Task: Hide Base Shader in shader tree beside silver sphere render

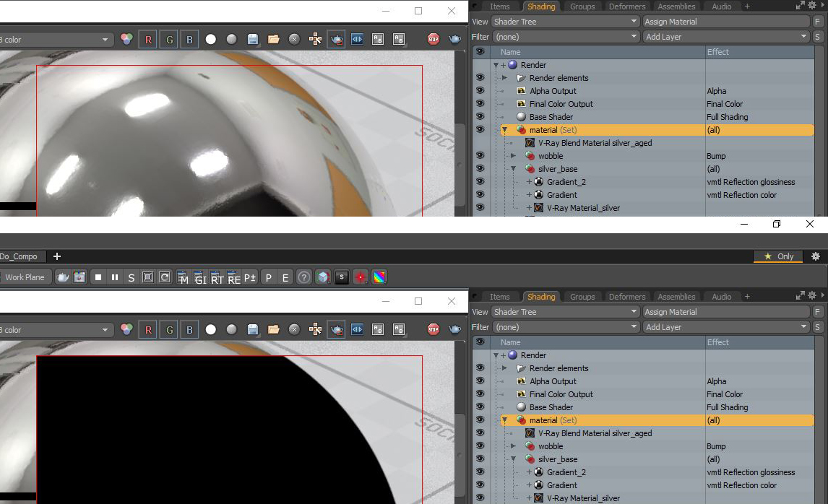Action: (480, 116)
